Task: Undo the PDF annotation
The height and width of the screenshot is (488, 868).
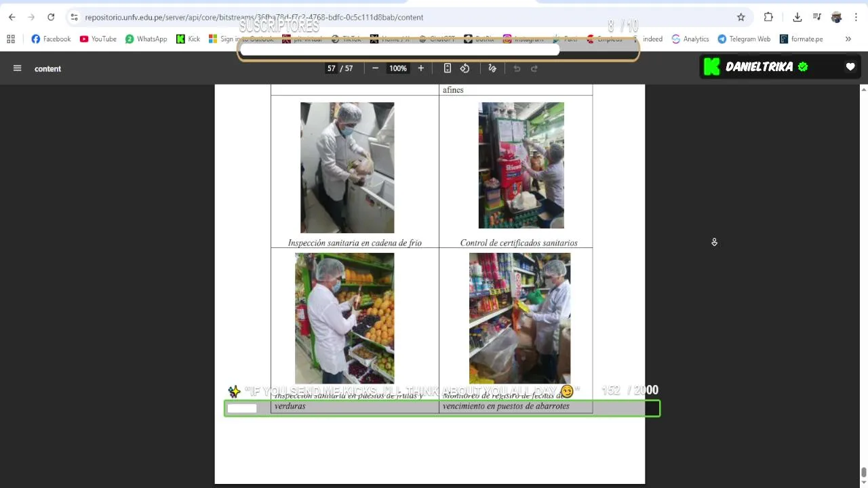Action: [517, 68]
